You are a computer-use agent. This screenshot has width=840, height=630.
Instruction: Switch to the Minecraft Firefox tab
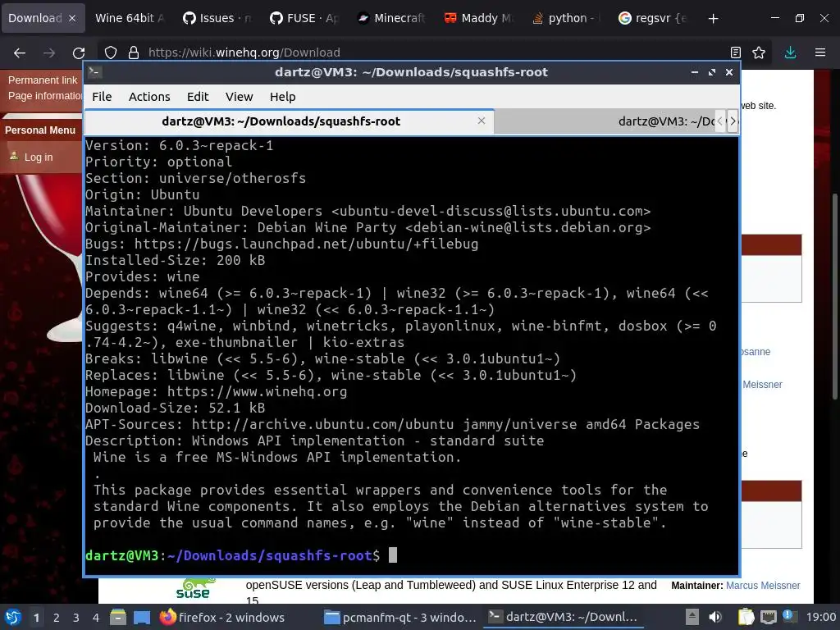[391, 18]
